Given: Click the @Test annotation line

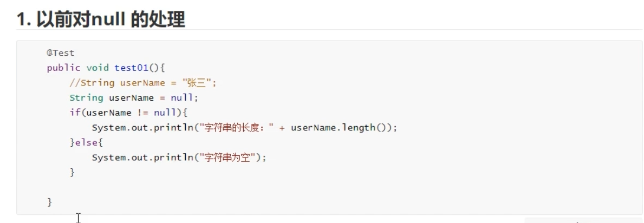Looking at the screenshot, I should pos(60,53).
